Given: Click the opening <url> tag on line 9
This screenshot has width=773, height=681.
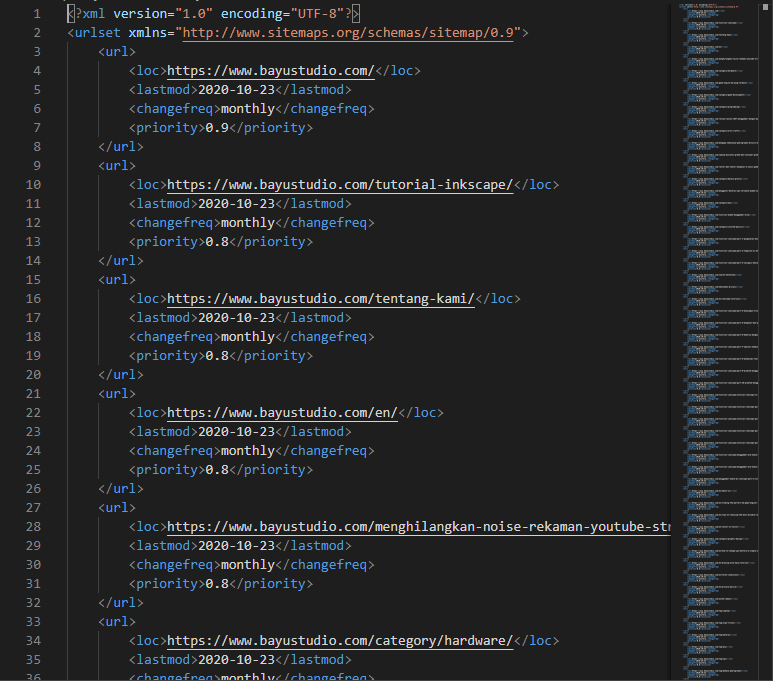Looking at the screenshot, I should (117, 166).
